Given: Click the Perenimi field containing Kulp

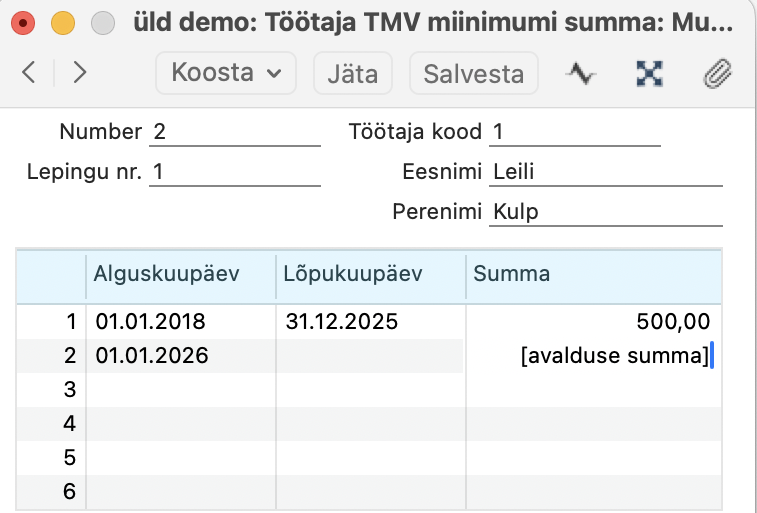Looking at the screenshot, I should click(x=605, y=212).
